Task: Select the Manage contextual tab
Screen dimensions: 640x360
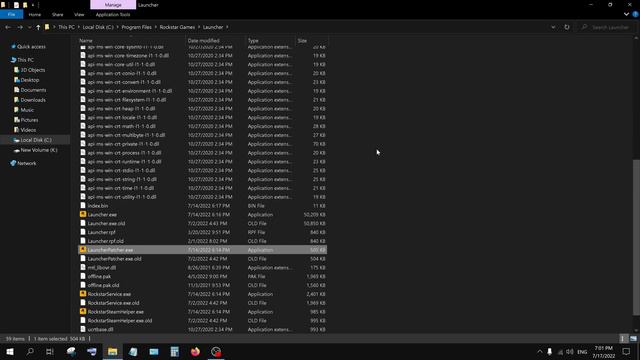Action: [x=113, y=5]
